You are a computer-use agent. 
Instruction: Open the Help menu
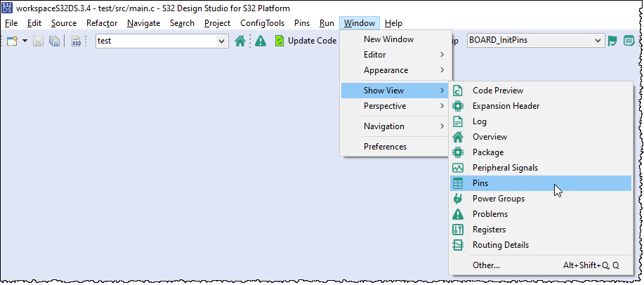coord(393,23)
